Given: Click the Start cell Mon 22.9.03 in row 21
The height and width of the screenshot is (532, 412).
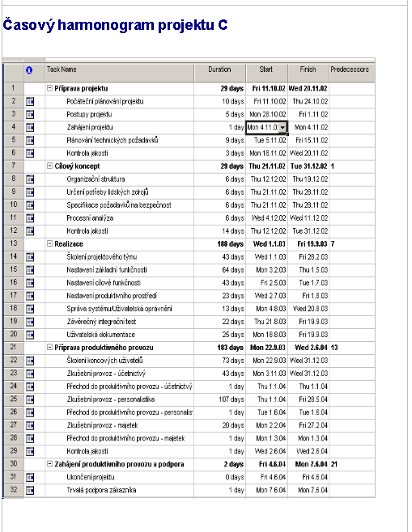Looking at the screenshot, I should click(x=268, y=348).
